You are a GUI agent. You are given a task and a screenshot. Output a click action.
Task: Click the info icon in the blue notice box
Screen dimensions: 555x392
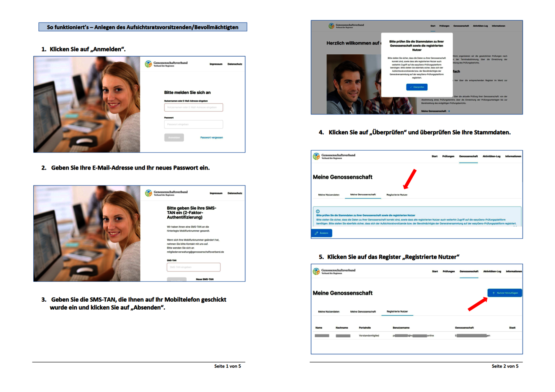318,211
